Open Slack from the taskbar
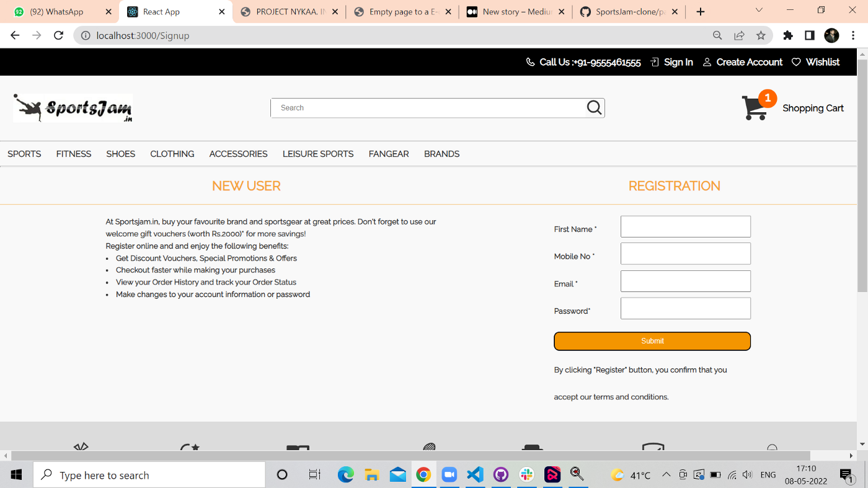Viewport: 868px width, 488px height. pyautogui.click(x=526, y=475)
